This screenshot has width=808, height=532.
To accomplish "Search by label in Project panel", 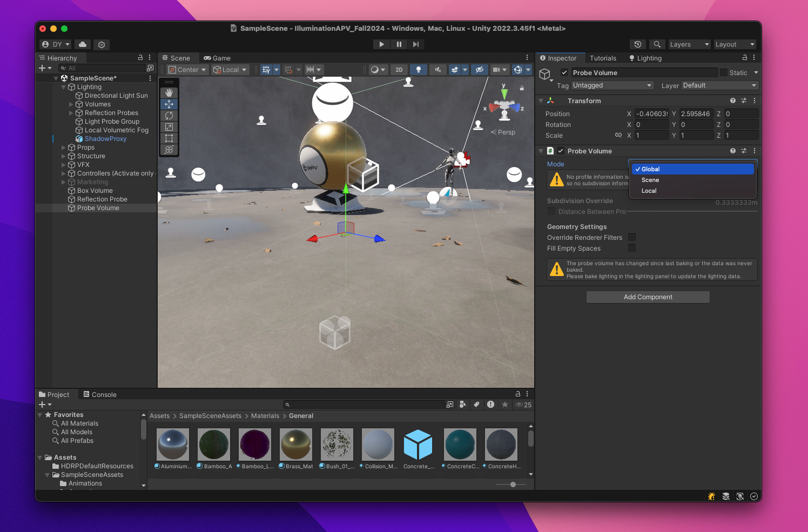I will (x=476, y=405).
